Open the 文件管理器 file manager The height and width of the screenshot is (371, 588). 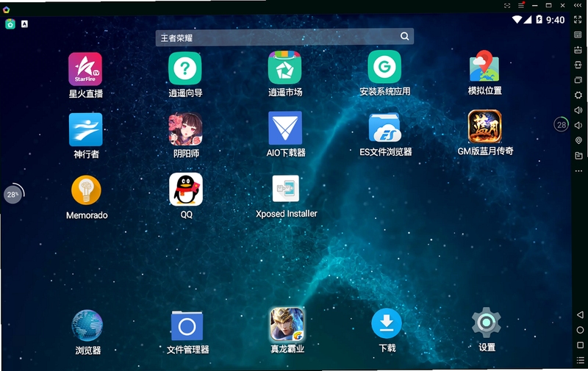click(x=187, y=325)
